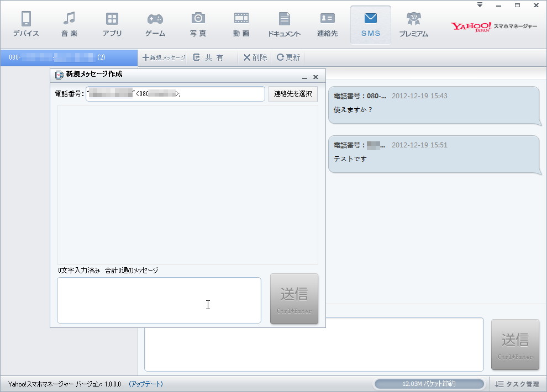Click the 2012-12-19 15:43 timestamp
The width and height of the screenshot is (547, 392).
419,96
